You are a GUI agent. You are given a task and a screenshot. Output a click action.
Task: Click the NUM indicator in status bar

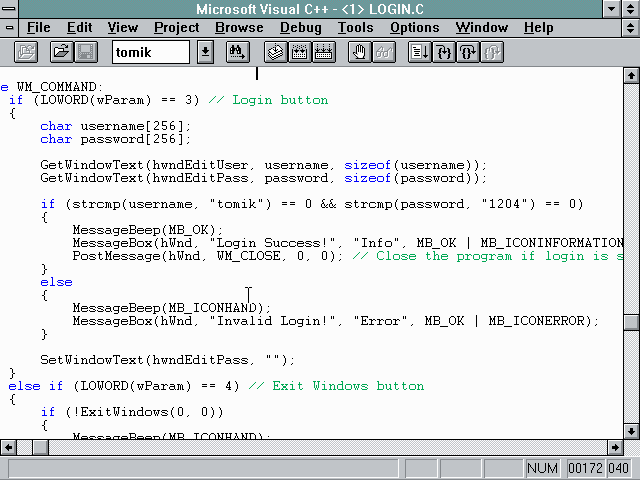tap(542, 468)
